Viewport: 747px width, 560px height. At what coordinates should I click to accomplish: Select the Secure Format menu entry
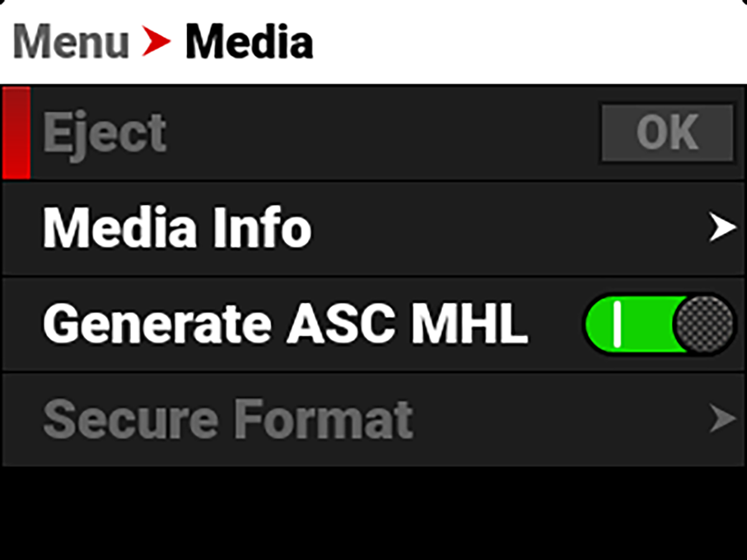click(x=227, y=420)
